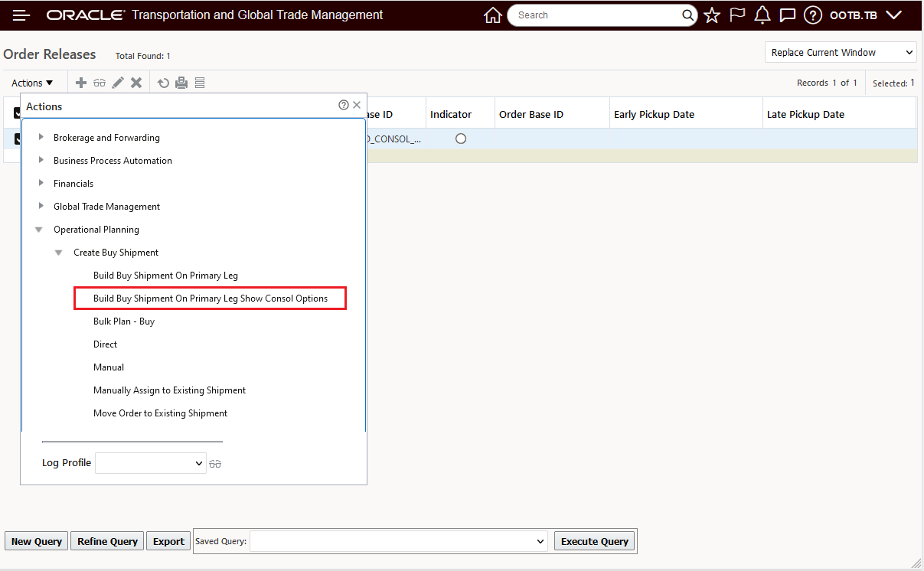The image size is (924, 571).
Task: Expand Business Process Automation node
Action: pyautogui.click(x=41, y=160)
